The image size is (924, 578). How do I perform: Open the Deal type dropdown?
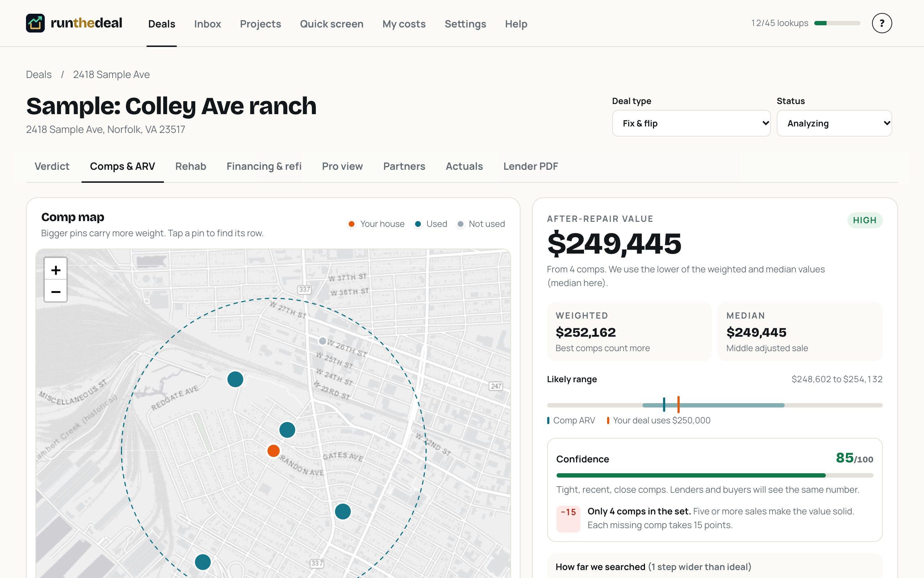pyautogui.click(x=691, y=123)
